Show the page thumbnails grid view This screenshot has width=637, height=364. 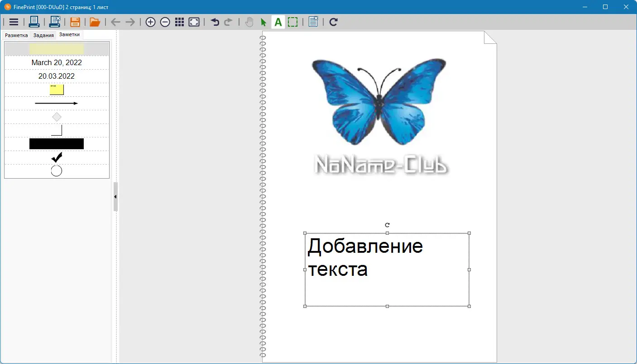click(x=179, y=22)
